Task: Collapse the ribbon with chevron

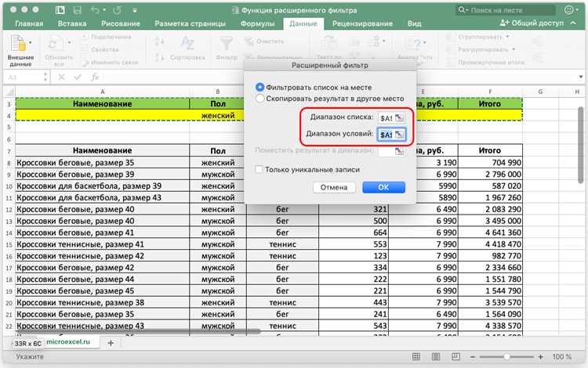Action: tap(573, 23)
